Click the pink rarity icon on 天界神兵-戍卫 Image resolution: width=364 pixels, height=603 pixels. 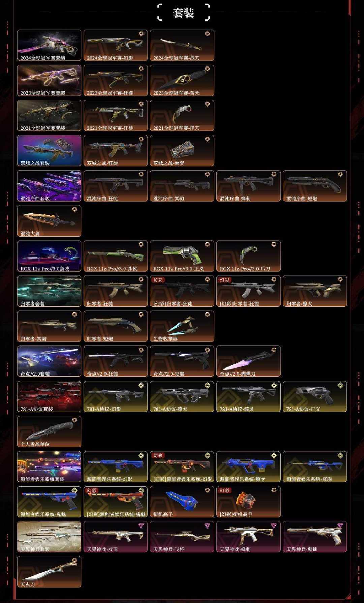tap(141, 525)
